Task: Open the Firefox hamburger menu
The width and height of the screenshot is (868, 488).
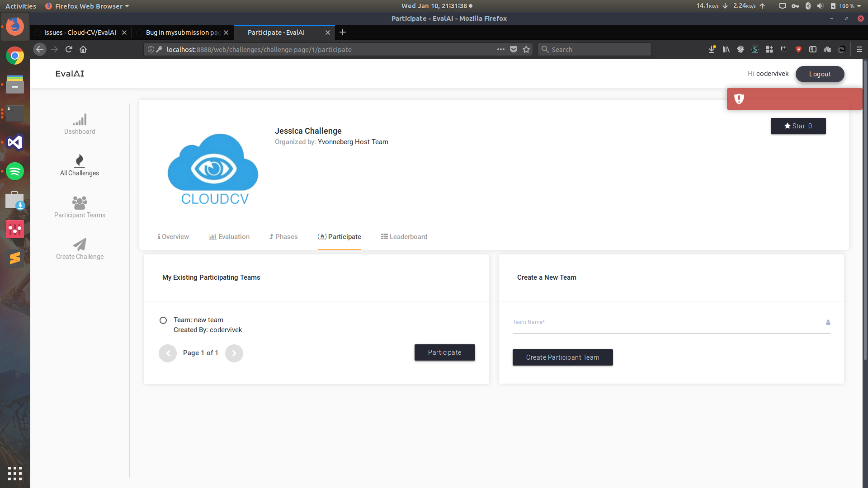Action: tap(859, 49)
